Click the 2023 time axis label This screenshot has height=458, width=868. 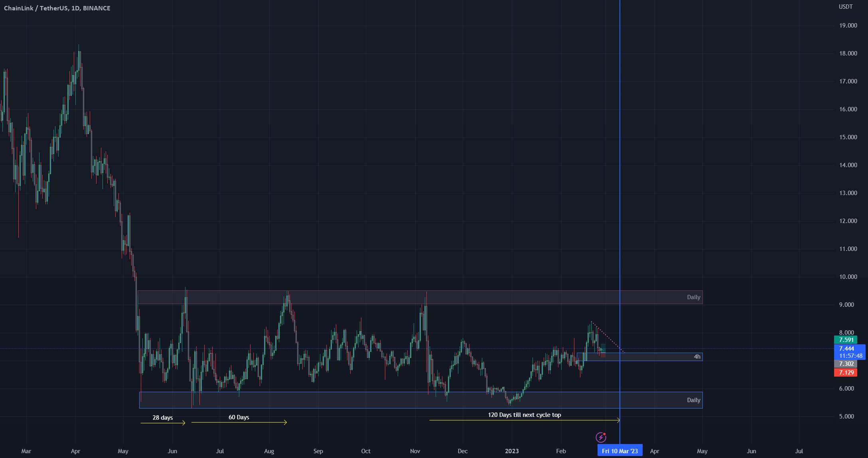click(x=512, y=451)
